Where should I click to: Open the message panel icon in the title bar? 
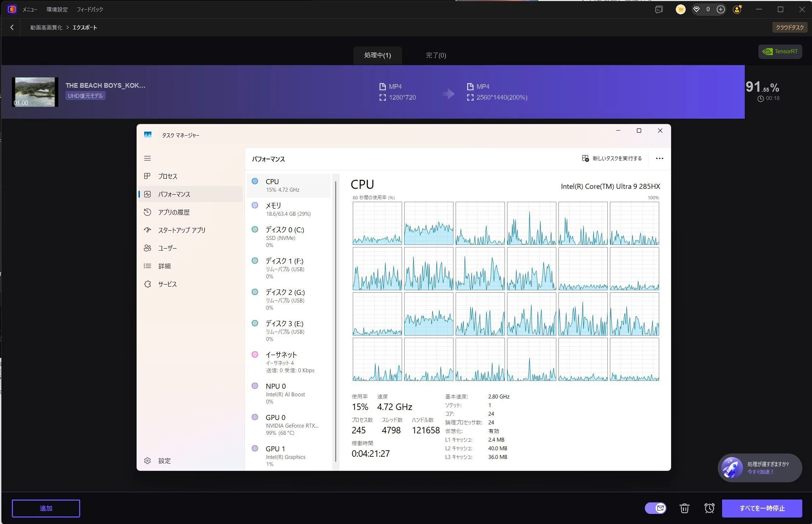(x=659, y=10)
